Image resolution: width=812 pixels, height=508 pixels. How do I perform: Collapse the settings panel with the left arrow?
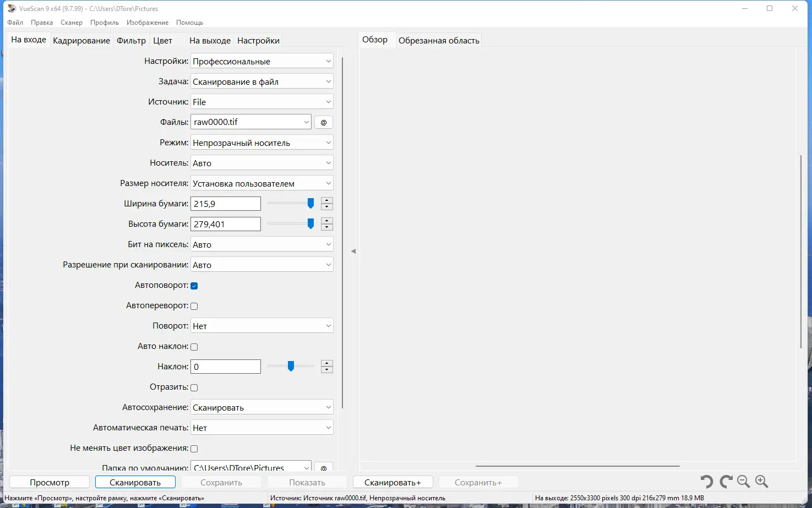(353, 252)
